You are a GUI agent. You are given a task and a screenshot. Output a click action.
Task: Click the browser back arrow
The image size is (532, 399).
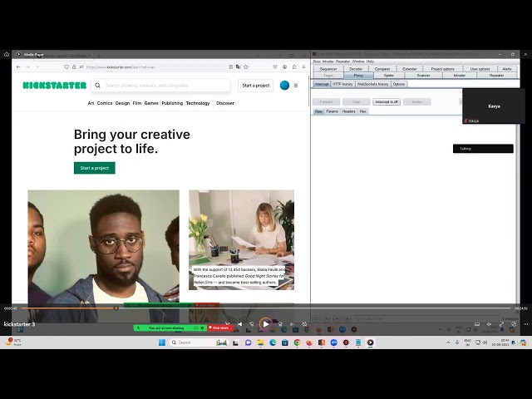[18, 66]
